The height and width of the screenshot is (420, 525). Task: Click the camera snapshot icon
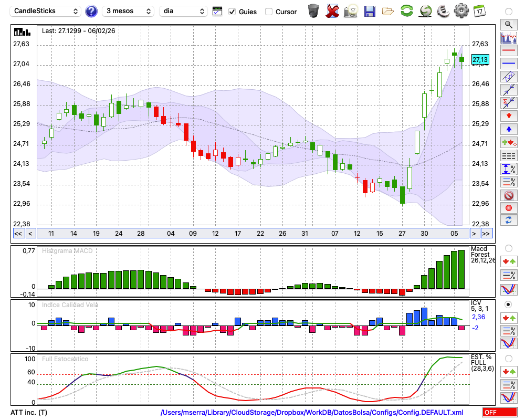(351, 11)
